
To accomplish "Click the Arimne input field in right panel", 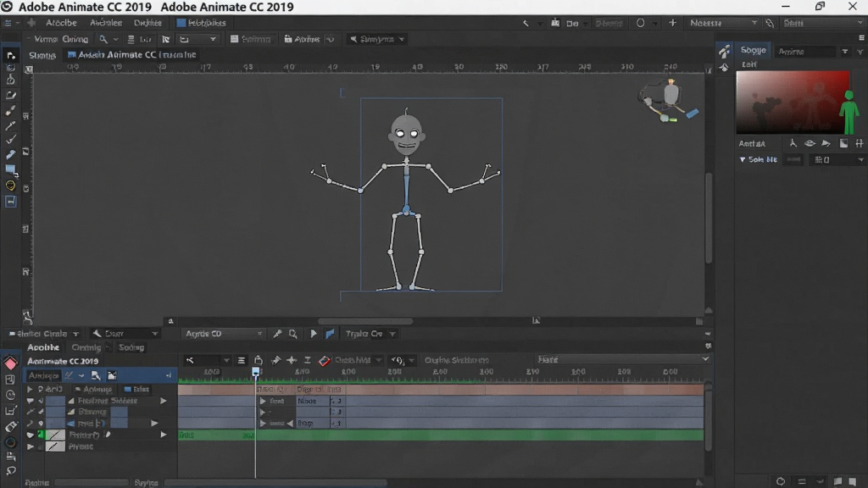I will 805,52.
